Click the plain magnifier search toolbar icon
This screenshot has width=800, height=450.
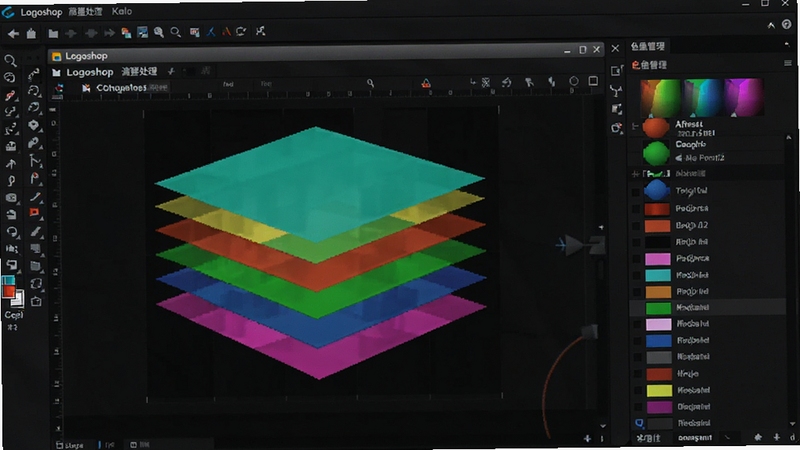click(176, 33)
